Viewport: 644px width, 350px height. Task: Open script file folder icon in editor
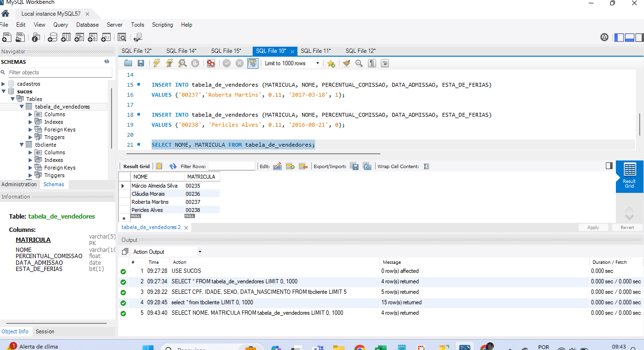click(128, 63)
